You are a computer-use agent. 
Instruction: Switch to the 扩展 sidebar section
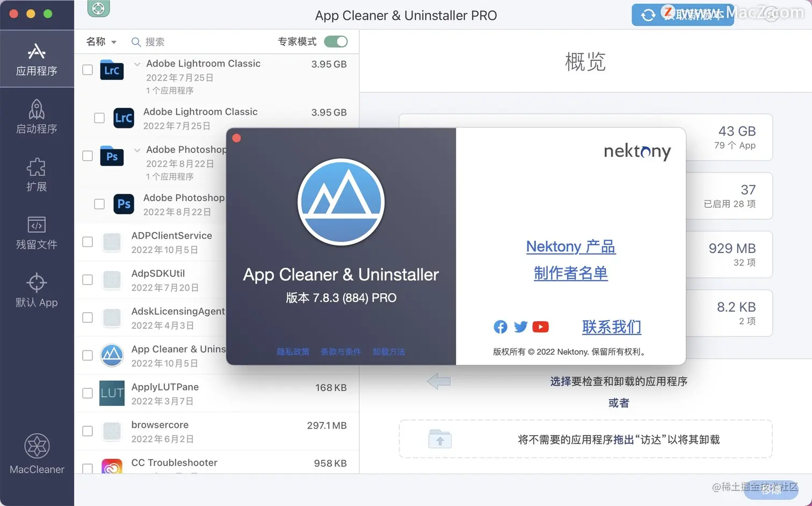tap(37, 175)
